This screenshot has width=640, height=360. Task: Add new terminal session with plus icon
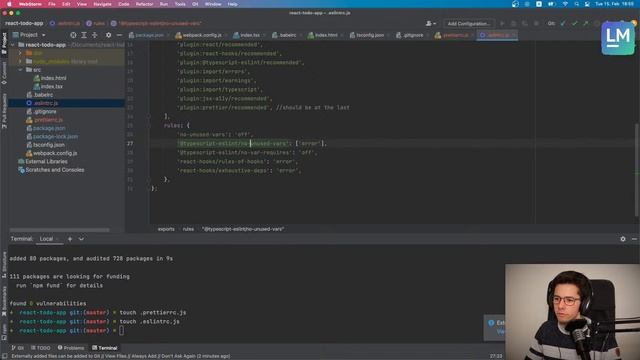tap(70, 239)
